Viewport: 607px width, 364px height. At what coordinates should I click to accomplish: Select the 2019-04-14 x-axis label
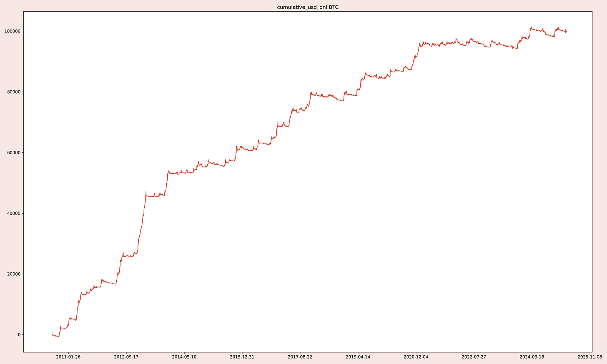pyautogui.click(x=359, y=357)
